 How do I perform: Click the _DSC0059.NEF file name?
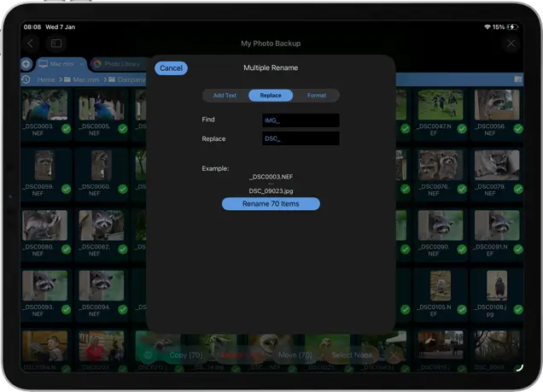(x=38, y=190)
